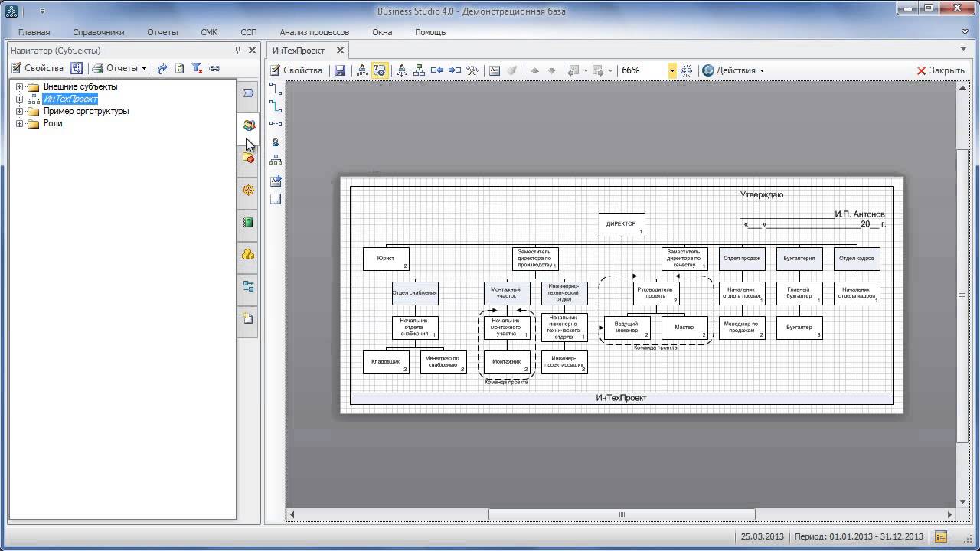The image size is (980, 551).
Task: Expand the Роли folder
Action: point(19,123)
